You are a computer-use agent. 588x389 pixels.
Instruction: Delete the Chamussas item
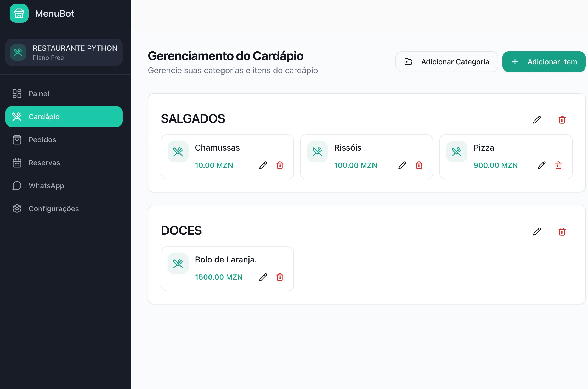click(x=280, y=165)
